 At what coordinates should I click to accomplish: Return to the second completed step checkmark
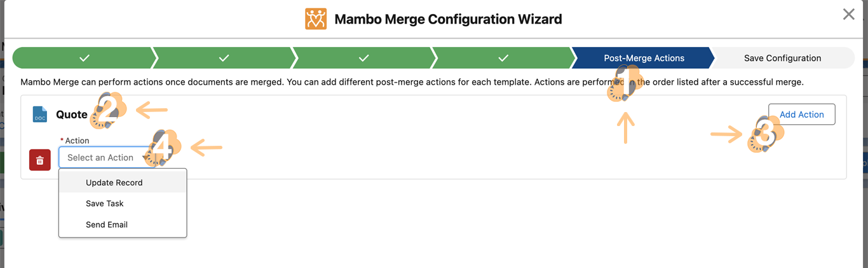pos(224,58)
